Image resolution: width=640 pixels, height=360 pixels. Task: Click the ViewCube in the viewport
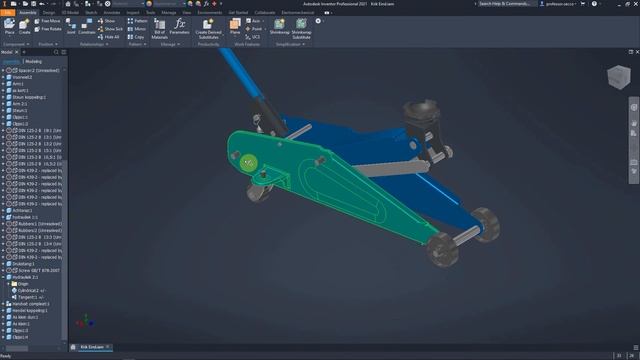(x=619, y=77)
